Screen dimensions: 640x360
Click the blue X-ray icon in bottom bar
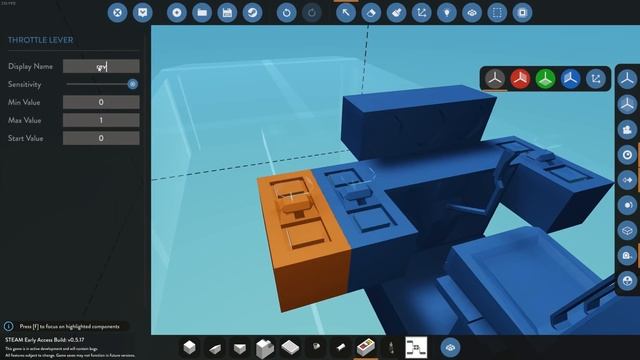click(450, 347)
